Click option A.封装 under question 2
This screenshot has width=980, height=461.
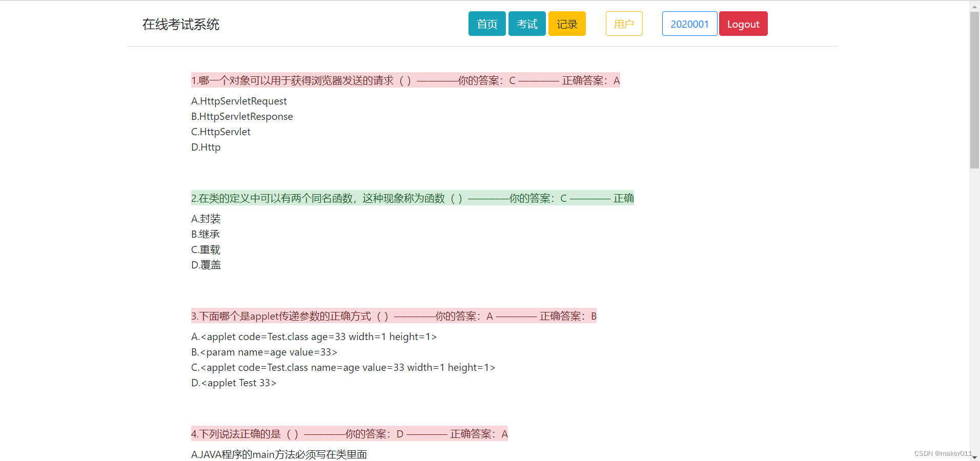tap(205, 219)
